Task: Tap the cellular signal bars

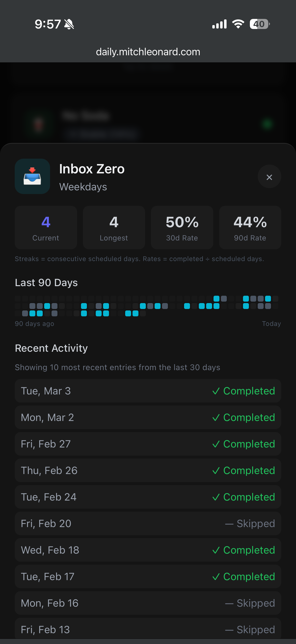Action: 219,24
